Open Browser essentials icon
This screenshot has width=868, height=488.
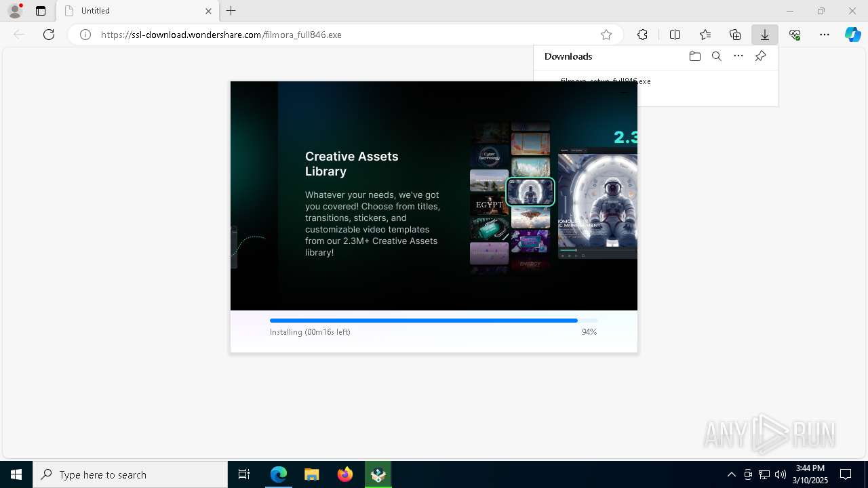pos(795,35)
